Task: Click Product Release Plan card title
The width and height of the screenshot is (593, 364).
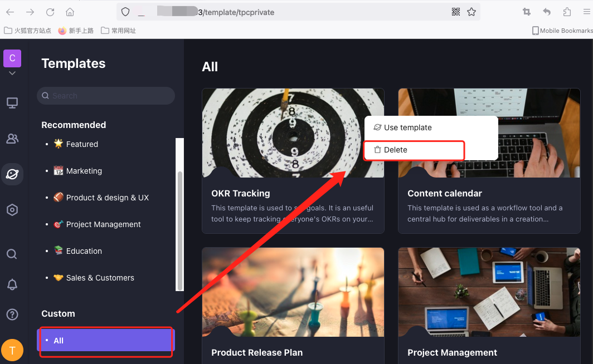Action: point(257,353)
